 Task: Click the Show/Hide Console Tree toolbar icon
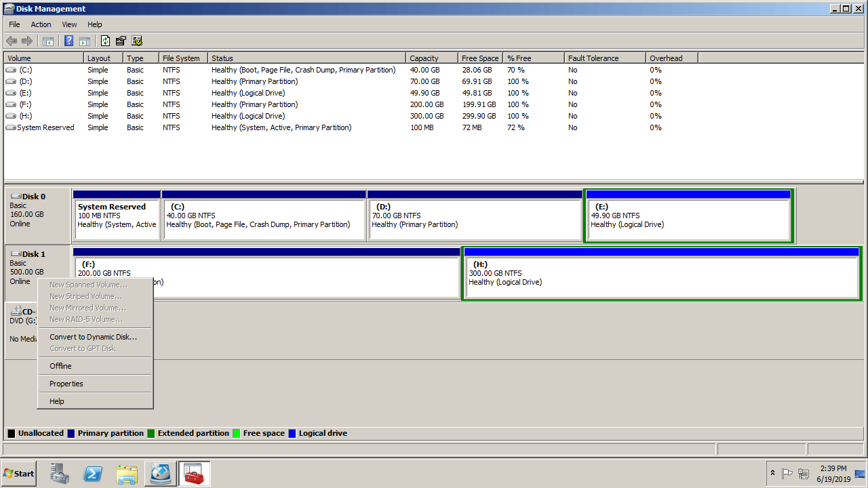click(48, 41)
